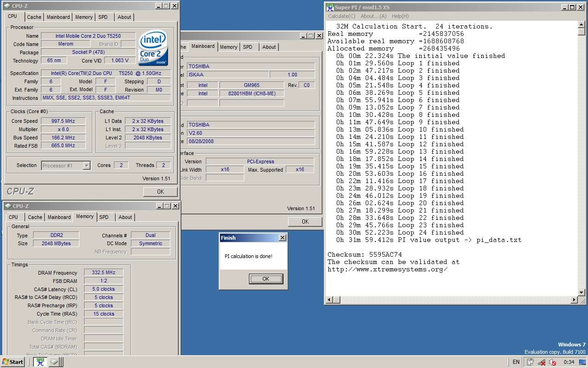
Task: Switch to Memory tab in the top CPU-Z window
Action: point(84,17)
